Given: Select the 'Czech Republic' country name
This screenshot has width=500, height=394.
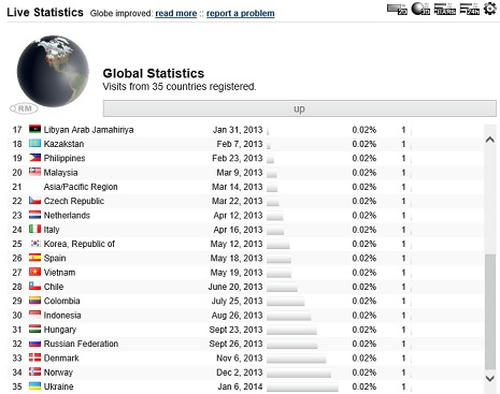Looking at the screenshot, I should point(74,201).
